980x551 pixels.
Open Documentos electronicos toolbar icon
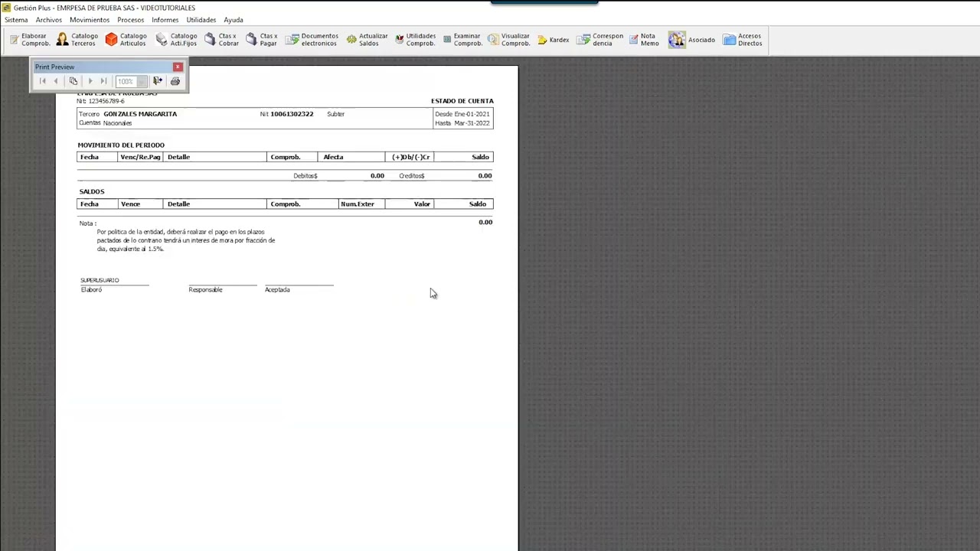click(312, 40)
